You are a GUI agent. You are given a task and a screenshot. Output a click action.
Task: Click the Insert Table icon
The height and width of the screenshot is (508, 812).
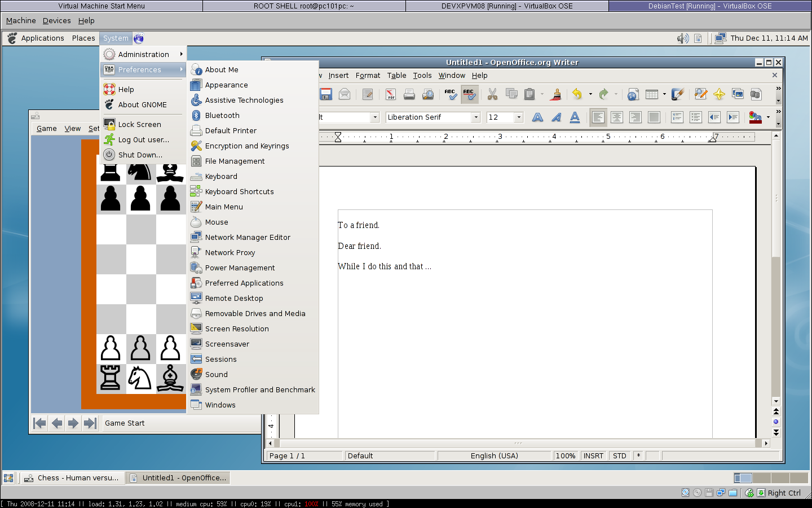pyautogui.click(x=652, y=94)
